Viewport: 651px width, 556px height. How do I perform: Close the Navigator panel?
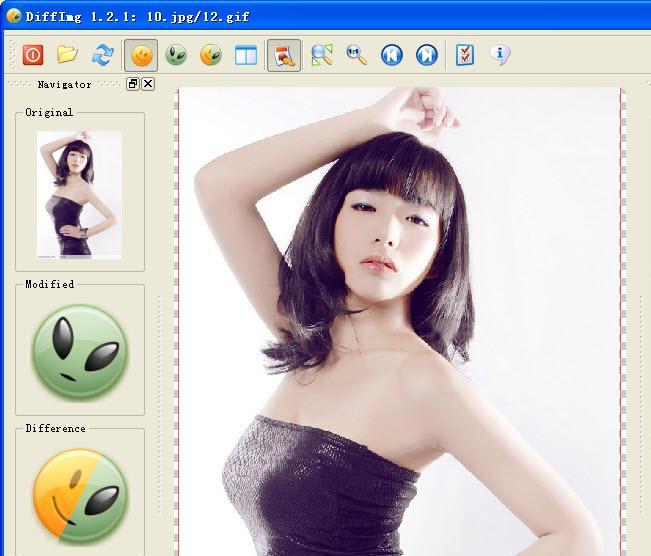coord(148,84)
